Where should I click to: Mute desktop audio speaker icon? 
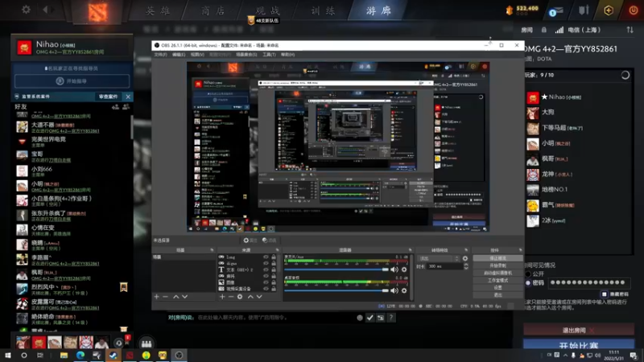coord(394,290)
